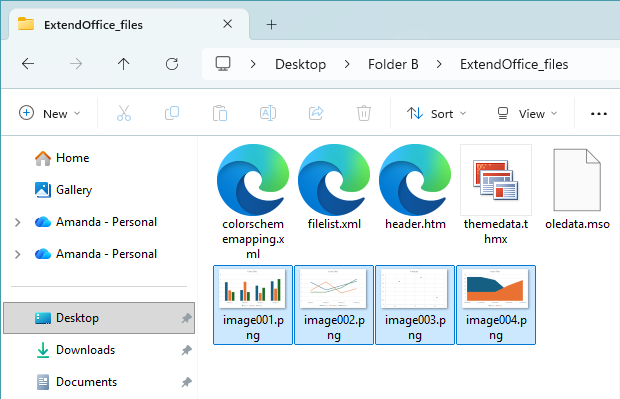Click the chevron after the This PC icon

253,64
